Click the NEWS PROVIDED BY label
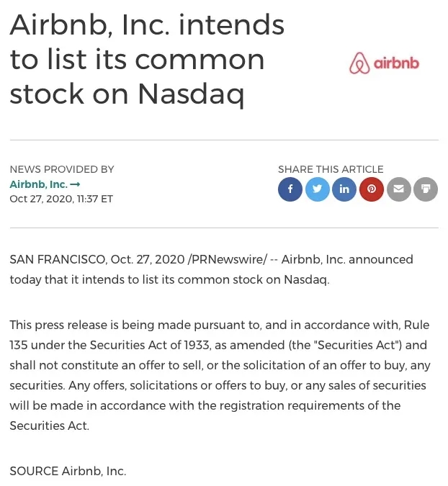This screenshot has height=486, width=448. click(62, 170)
